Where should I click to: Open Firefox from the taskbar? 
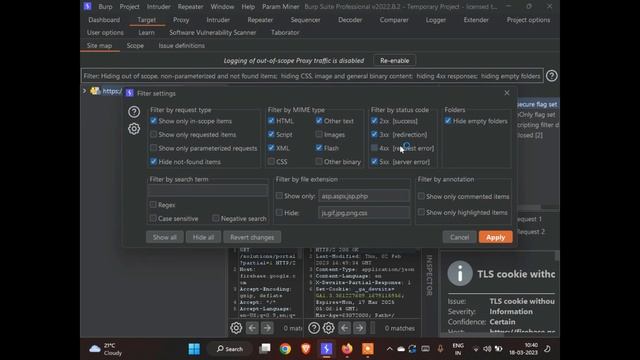coord(347,349)
